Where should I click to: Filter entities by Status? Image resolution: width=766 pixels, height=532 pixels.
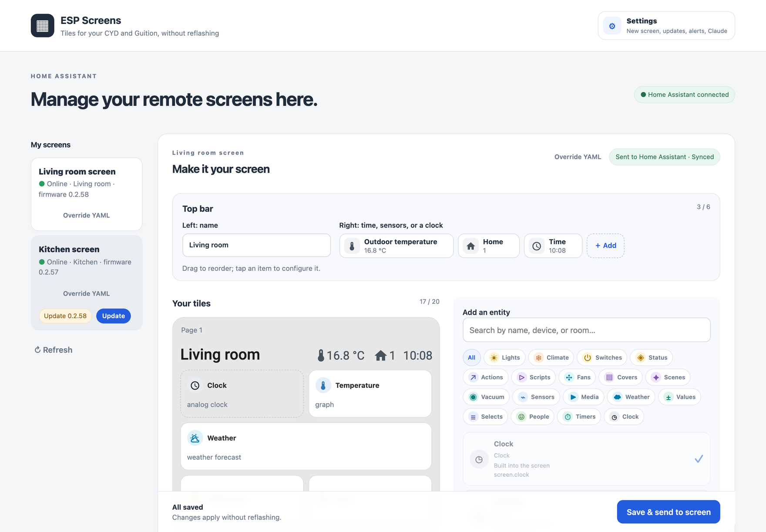pyautogui.click(x=652, y=357)
